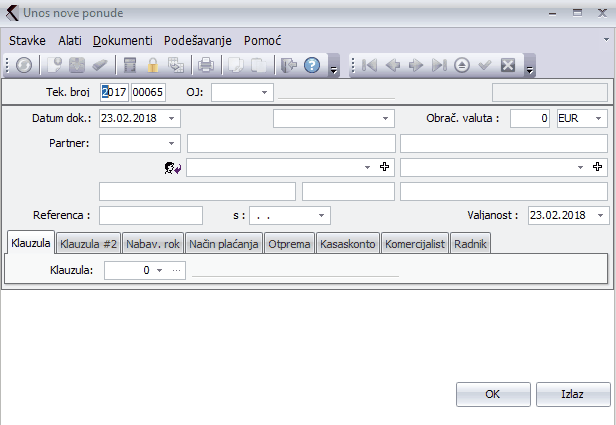Viewport: 616px width, 425px height.
Task: Expand the EUR currency dropdown
Action: (599, 118)
